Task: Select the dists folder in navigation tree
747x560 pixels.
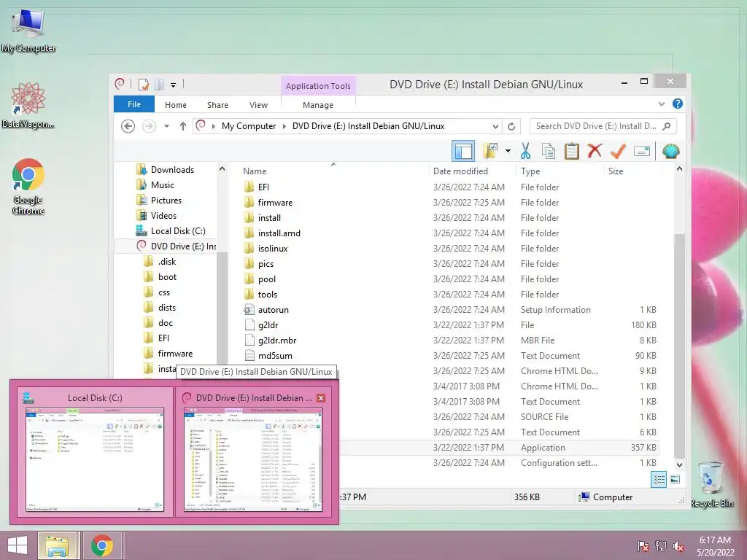Action: [167, 307]
